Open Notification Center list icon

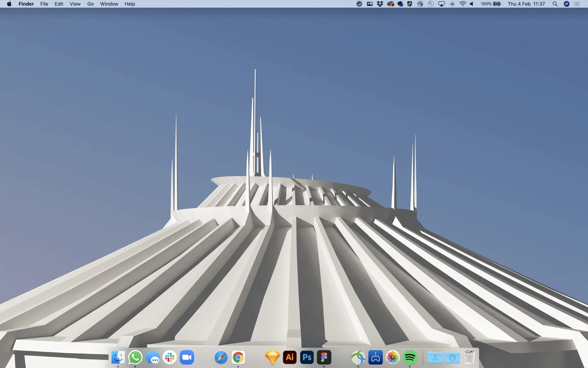[x=577, y=4]
